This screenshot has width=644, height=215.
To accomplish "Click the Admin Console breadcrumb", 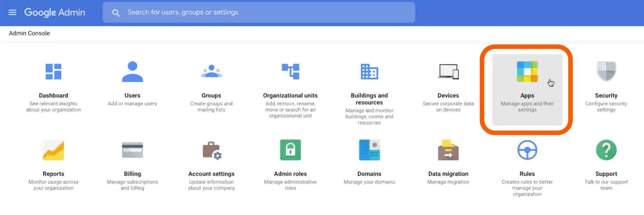I will click(x=29, y=33).
